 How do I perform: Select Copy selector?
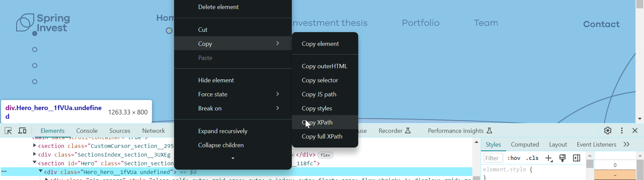point(325,80)
